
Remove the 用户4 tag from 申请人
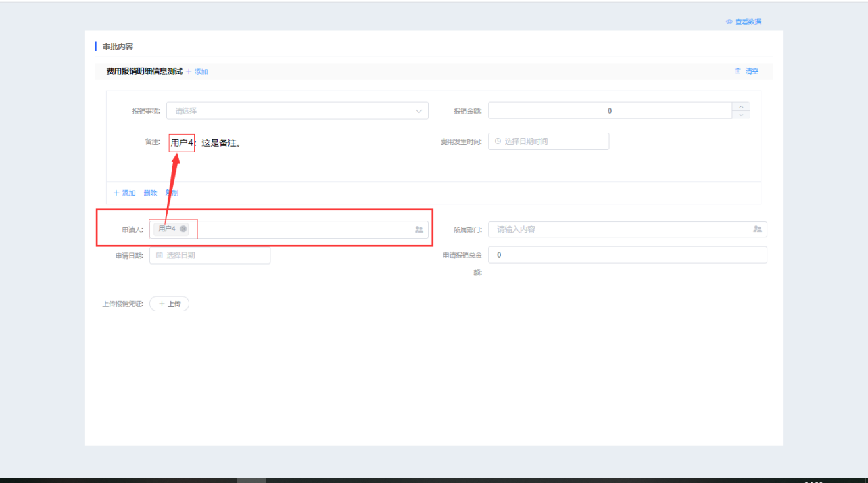[x=183, y=229]
